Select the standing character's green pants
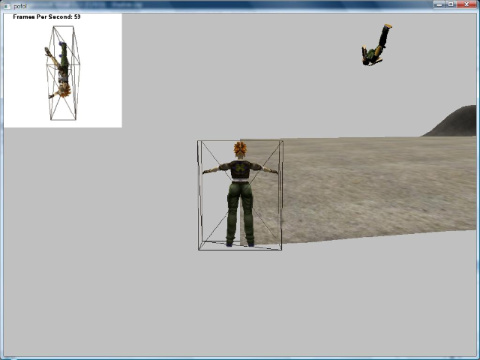 (x=240, y=210)
